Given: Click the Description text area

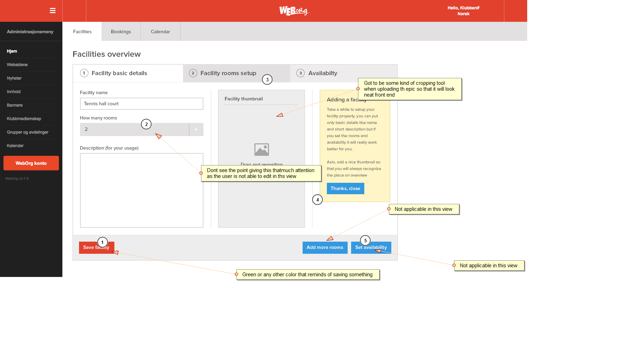Looking at the screenshot, I should pyautogui.click(x=141, y=190).
